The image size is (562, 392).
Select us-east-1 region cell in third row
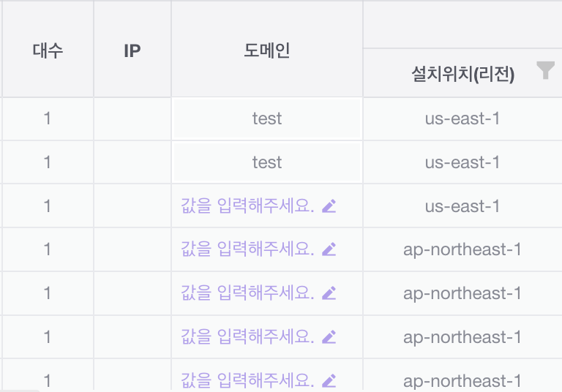pos(462,206)
